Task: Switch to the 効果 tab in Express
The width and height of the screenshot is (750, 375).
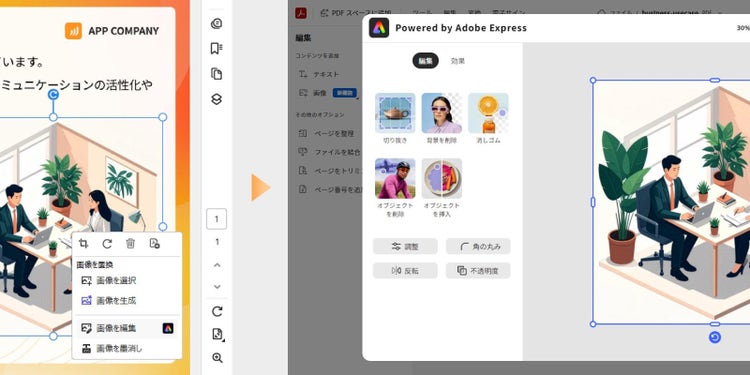Action: point(458,61)
